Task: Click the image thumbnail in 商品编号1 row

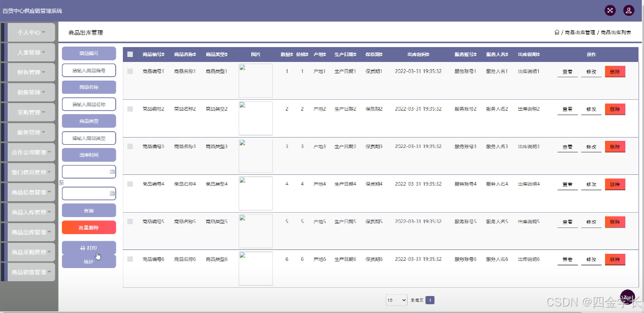Action: click(256, 81)
